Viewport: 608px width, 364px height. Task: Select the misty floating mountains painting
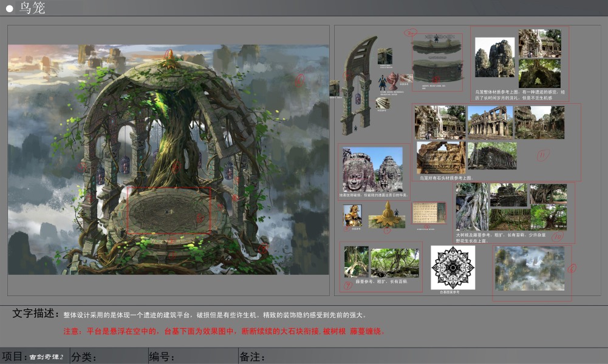tap(530, 269)
